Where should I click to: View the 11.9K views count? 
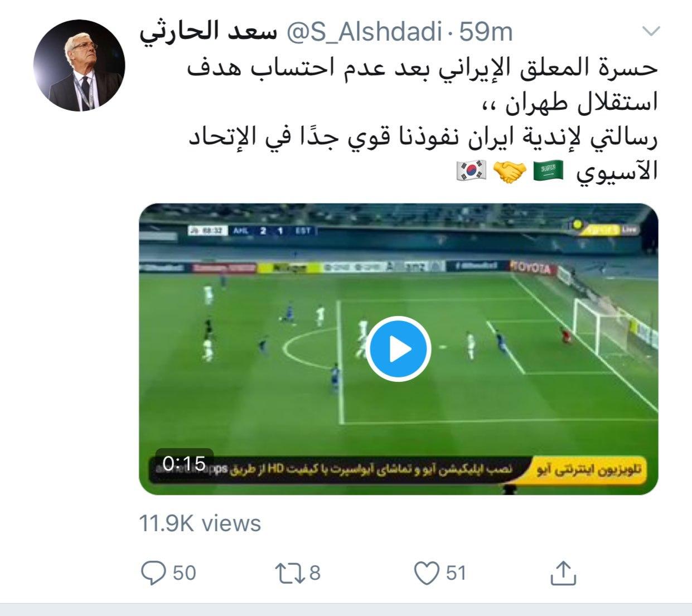pos(200,523)
